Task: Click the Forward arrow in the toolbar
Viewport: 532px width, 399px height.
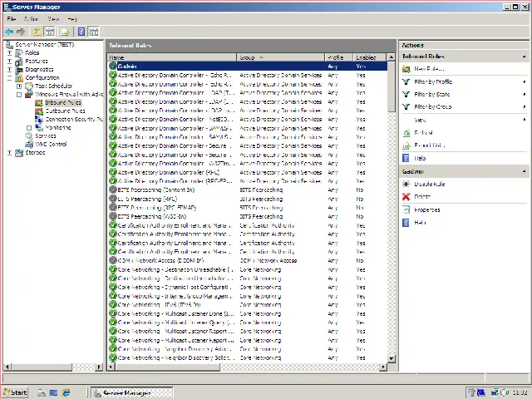Action: [x=21, y=32]
